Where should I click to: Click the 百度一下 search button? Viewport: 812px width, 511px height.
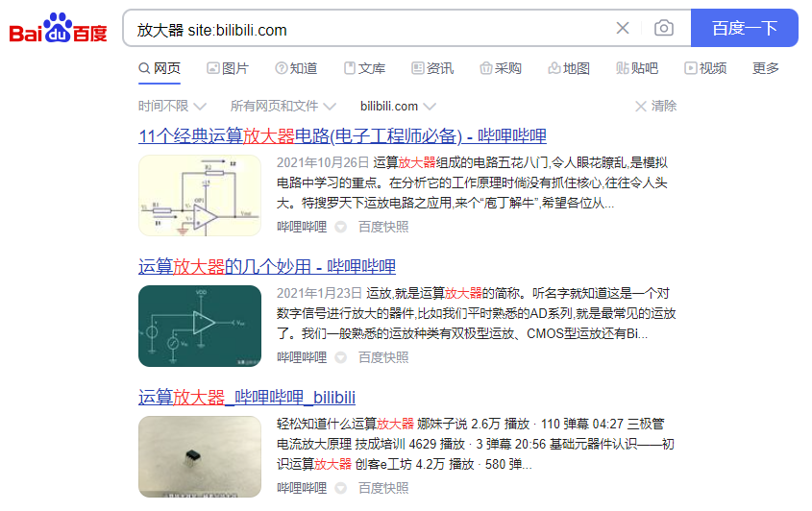(x=744, y=28)
